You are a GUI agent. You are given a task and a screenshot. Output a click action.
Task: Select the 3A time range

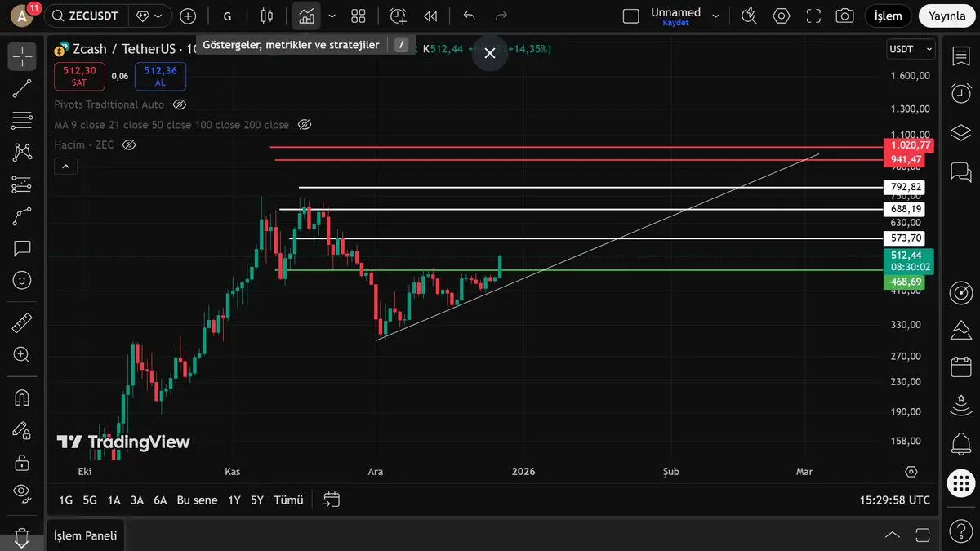point(136,500)
